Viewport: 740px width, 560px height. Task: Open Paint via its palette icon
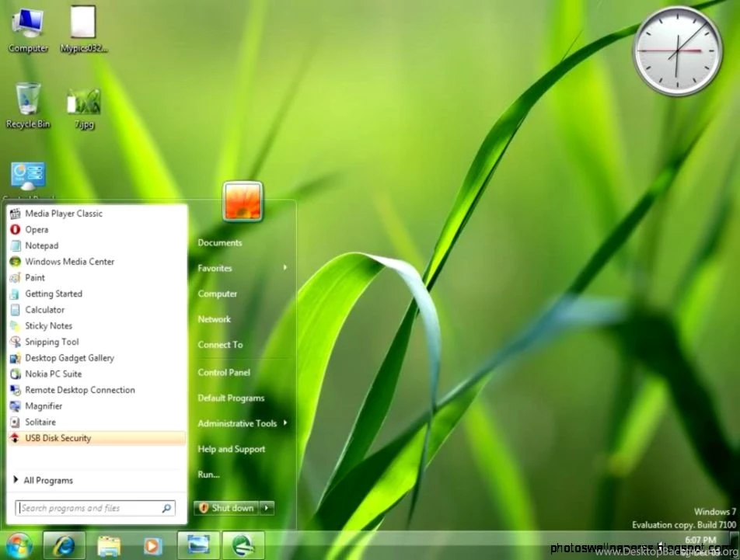tap(15, 277)
